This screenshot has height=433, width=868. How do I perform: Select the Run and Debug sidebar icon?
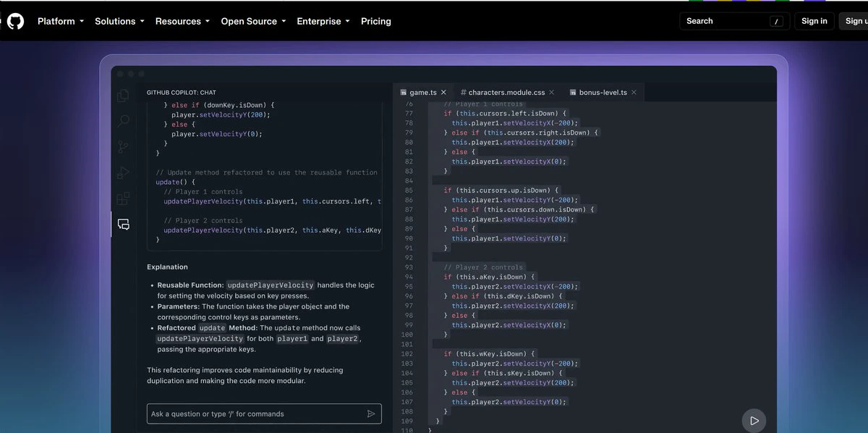coord(124,172)
